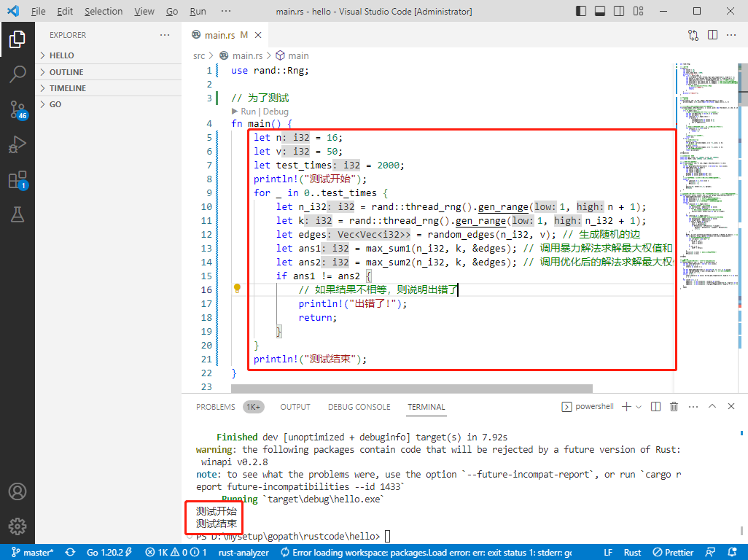Expand the OUTLINE section
The image size is (748, 560).
[109, 72]
